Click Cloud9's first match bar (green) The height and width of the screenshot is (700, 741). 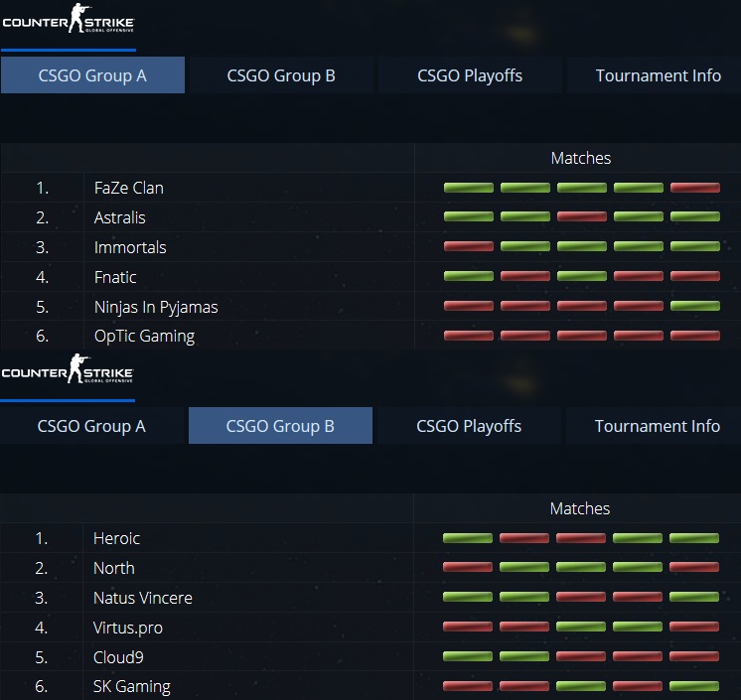coord(468,656)
